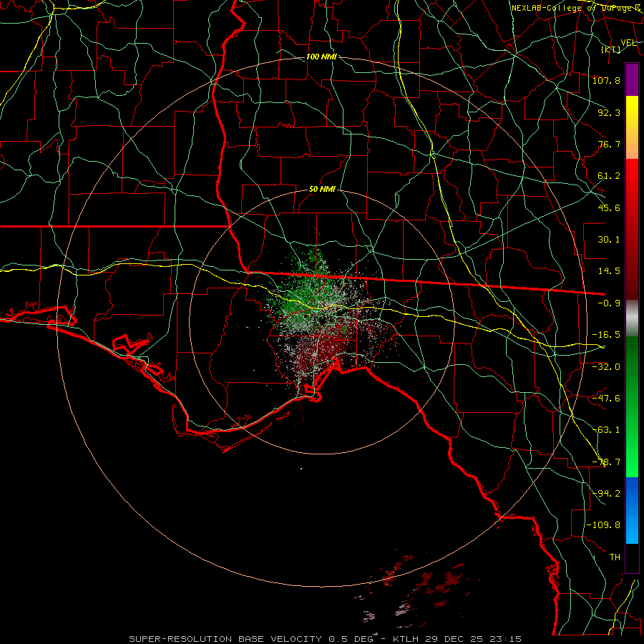Click the -32.0 velocity scale value

click(x=606, y=367)
